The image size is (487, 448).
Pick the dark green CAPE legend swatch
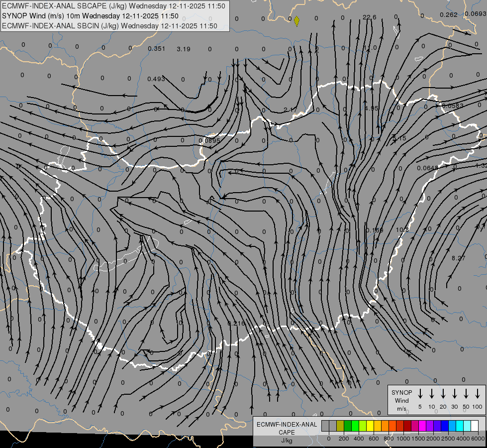pos(348,426)
